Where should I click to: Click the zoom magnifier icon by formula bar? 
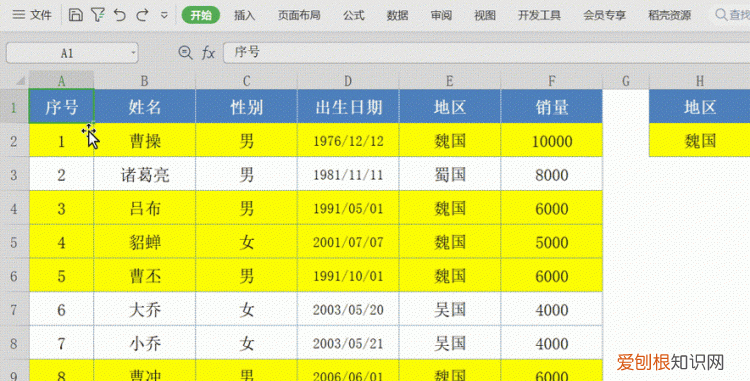(x=185, y=53)
